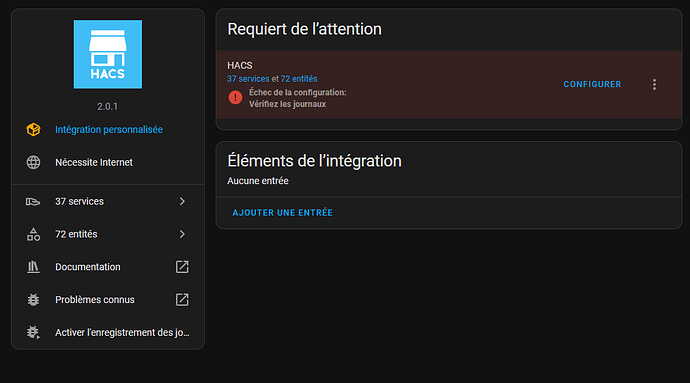This screenshot has width=690, height=383.
Task: Click the CONFIGURER button for HACS
Action: click(592, 84)
